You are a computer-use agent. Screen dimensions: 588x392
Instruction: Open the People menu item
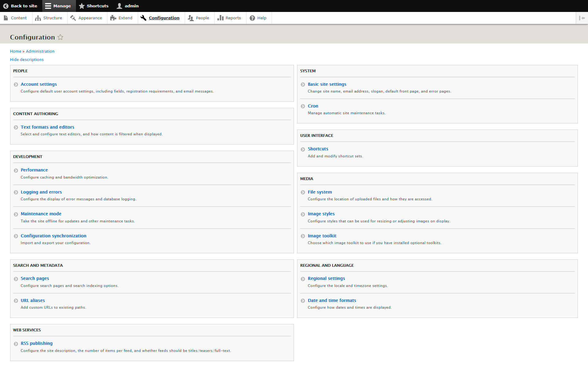[202, 18]
